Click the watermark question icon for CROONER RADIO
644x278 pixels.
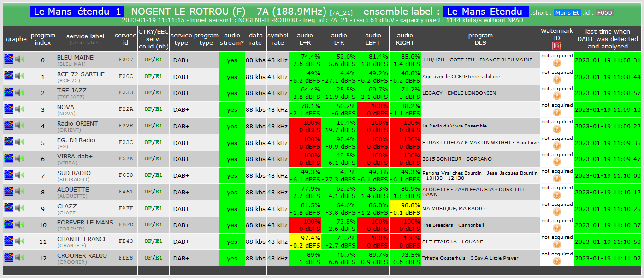click(x=557, y=261)
